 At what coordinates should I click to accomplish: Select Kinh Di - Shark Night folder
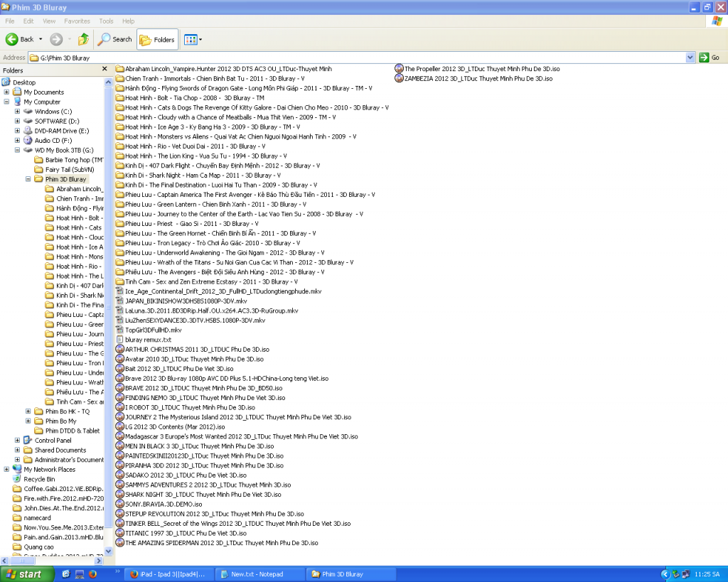pos(203,176)
